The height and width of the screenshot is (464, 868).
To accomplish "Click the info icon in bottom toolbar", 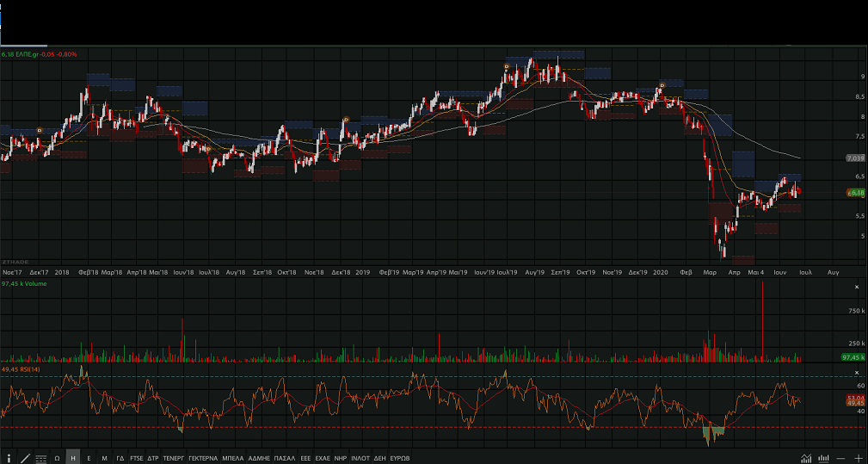I will click(x=9, y=458).
